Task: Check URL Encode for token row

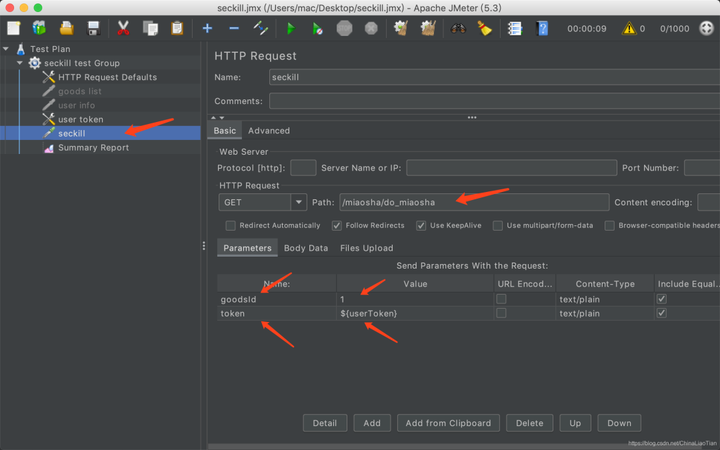Action: (x=501, y=313)
